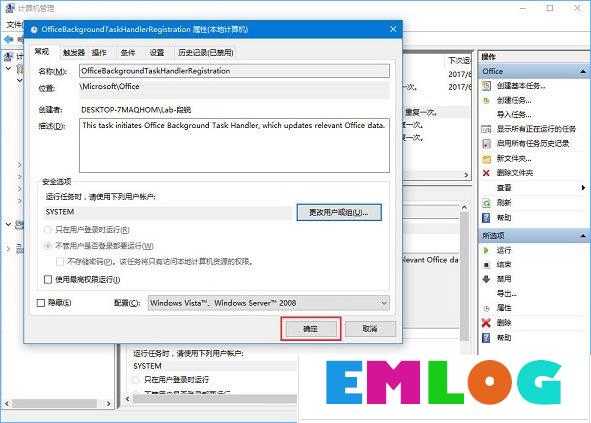Screen dimensions: 591x423
Task: Click the 名称(M) field with OfficeBackgroundTaskHandlerRegistration
Action: tap(234, 71)
